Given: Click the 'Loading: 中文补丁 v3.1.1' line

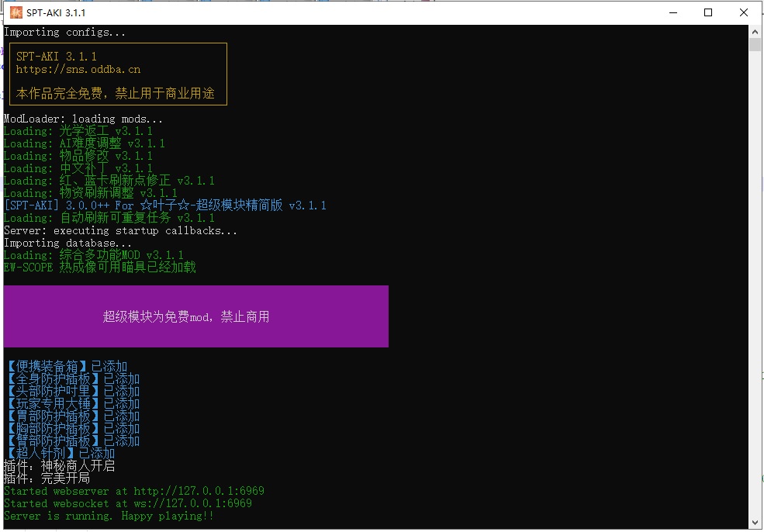Looking at the screenshot, I should 78,168.
